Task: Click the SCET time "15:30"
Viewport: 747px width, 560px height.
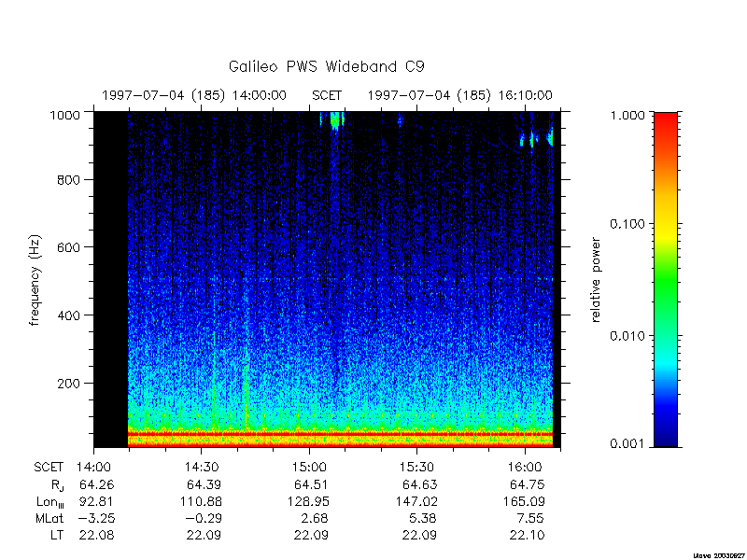Action: pyautogui.click(x=417, y=468)
